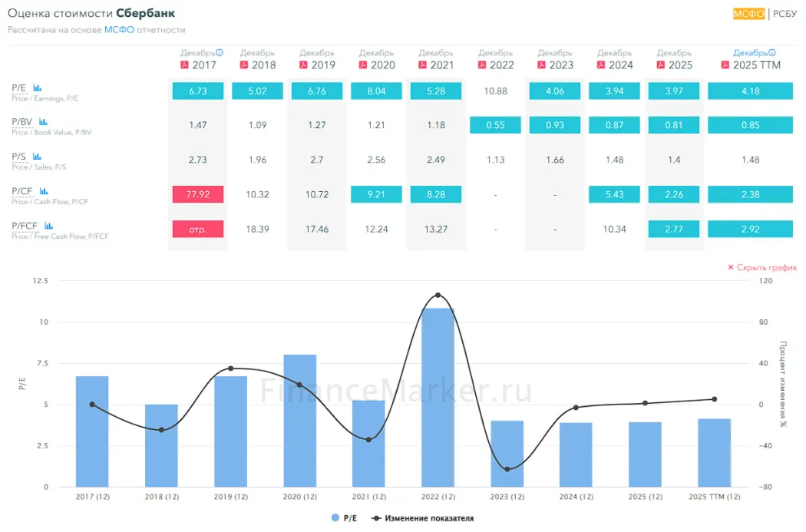Click the 77.92 red P/CF cell
Viewport: 806px width, 532px height.
pos(198,194)
